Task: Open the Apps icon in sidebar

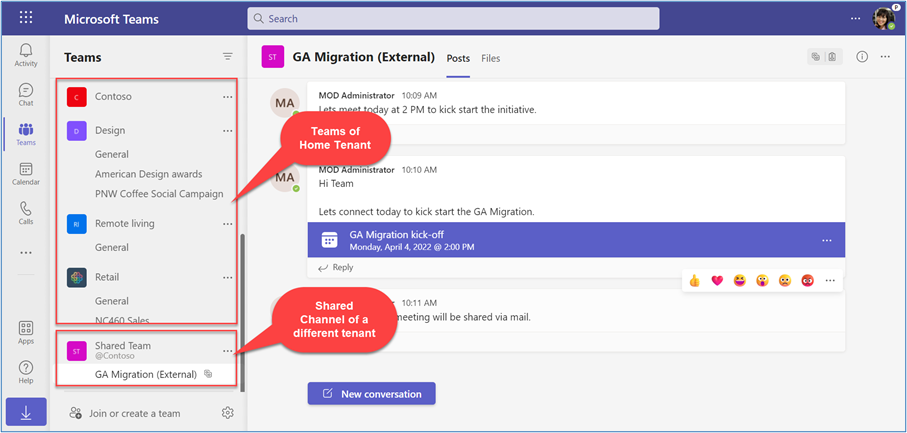Action: click(26, 333)
